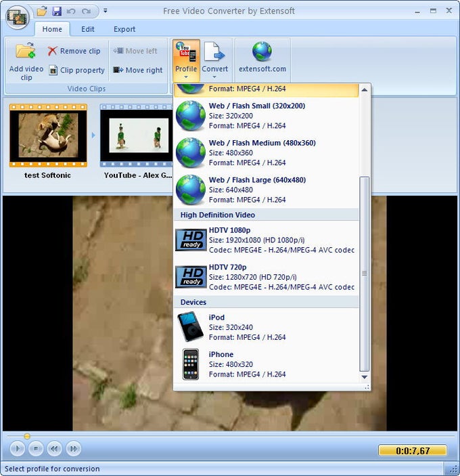The height and width of the screenshot is (476, 460).
Task: Move clip right
Action: tap(138, 70)
